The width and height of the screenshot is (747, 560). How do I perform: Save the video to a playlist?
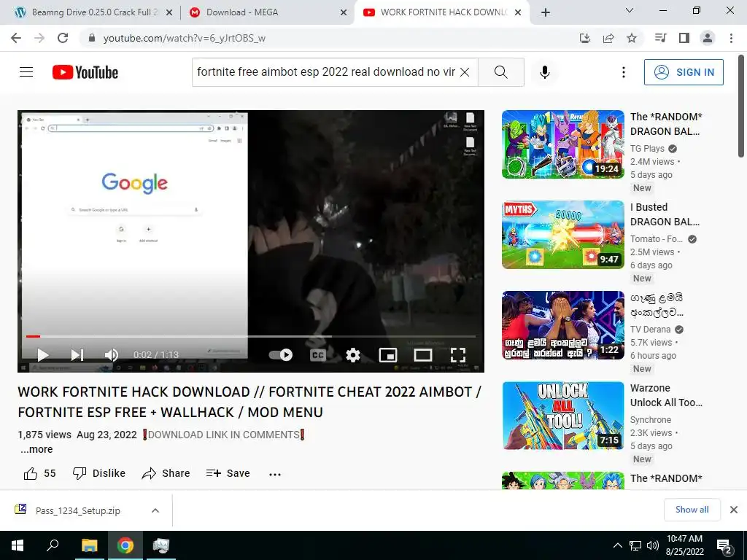coord(228,473)
